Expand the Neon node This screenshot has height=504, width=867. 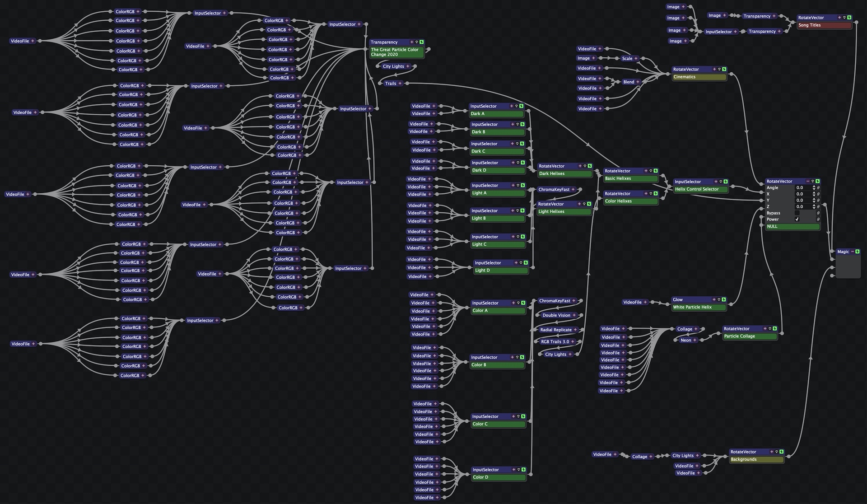tap(695, 340)
